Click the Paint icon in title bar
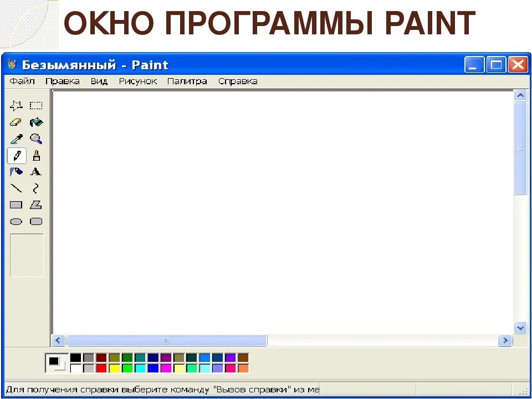532x399 pixels. [12, 64]
